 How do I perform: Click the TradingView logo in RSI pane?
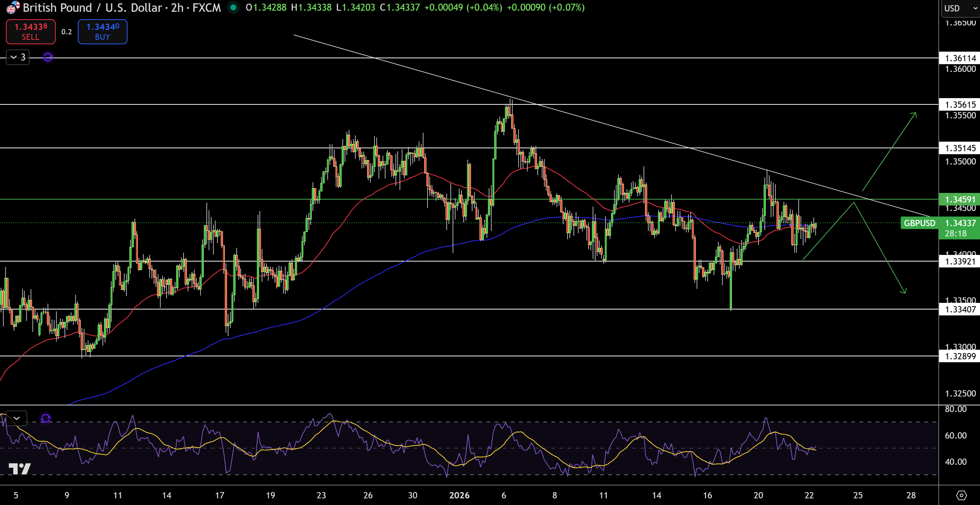tap(20, 469)
